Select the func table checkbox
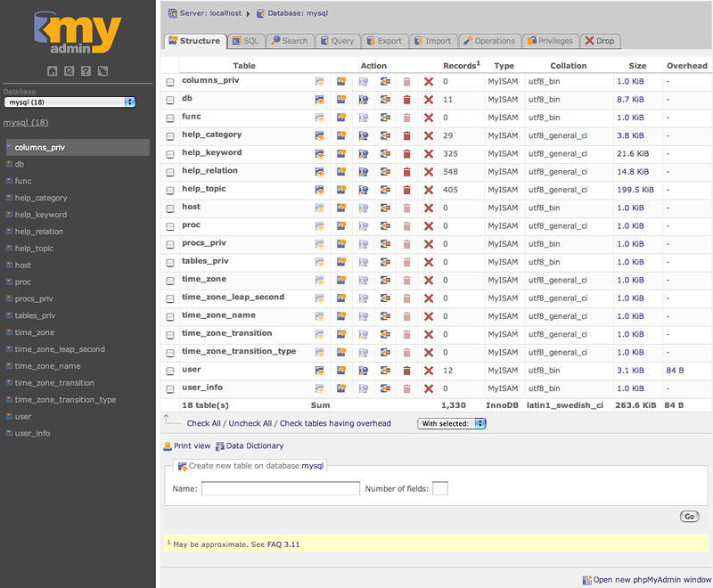 coord(170,118)
